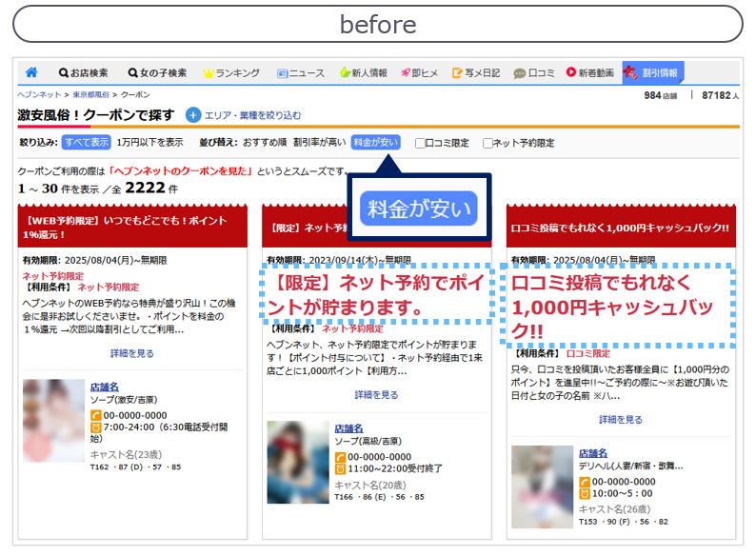The image size is (756, 556).
Task: Click 詳細を見る in the ネット予約でポイント card
Action: tap(376, 395)
